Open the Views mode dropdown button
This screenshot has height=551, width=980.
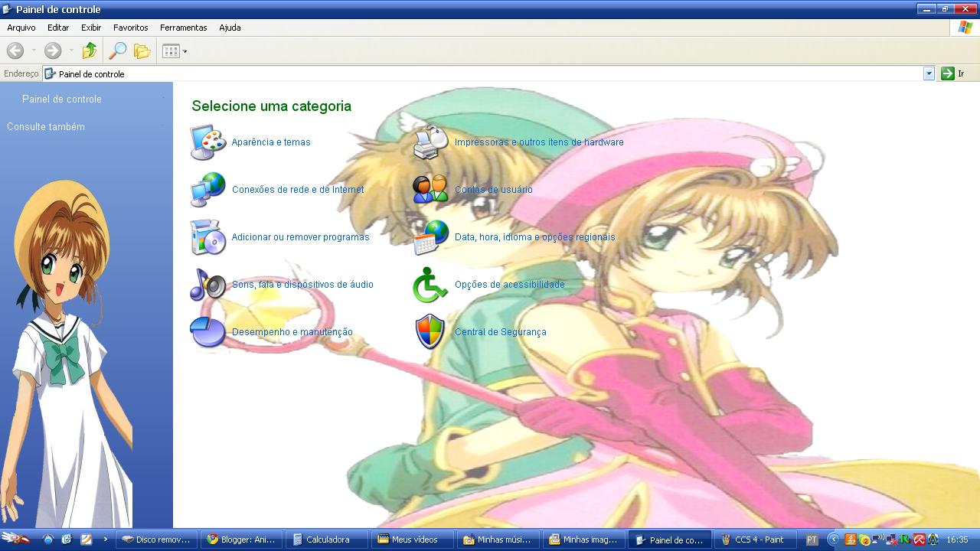(175, 51)
